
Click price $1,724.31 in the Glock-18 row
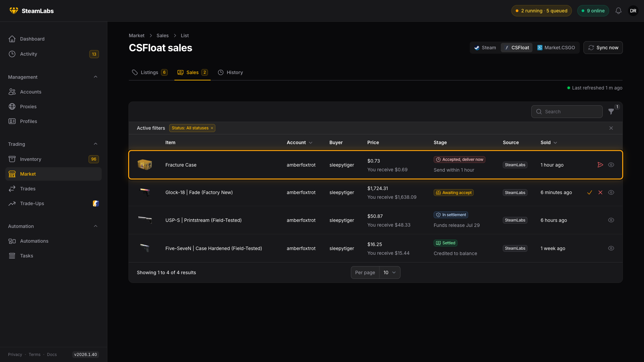(378, 188)
